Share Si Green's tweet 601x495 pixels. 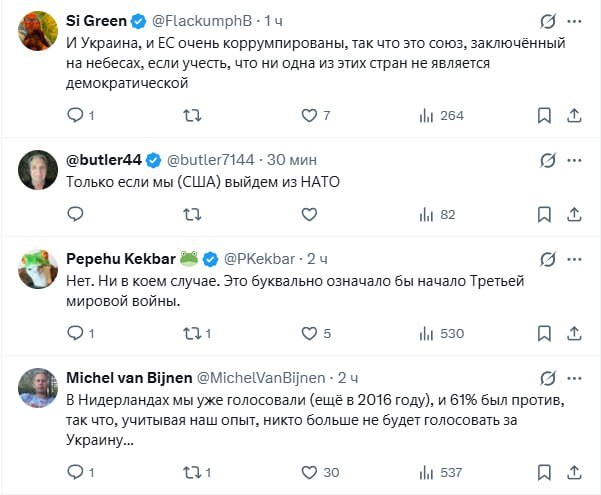577,115
